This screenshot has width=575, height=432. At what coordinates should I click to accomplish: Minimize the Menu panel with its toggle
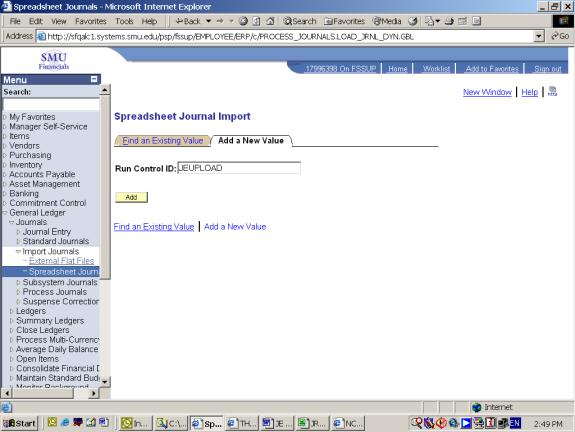94,79
